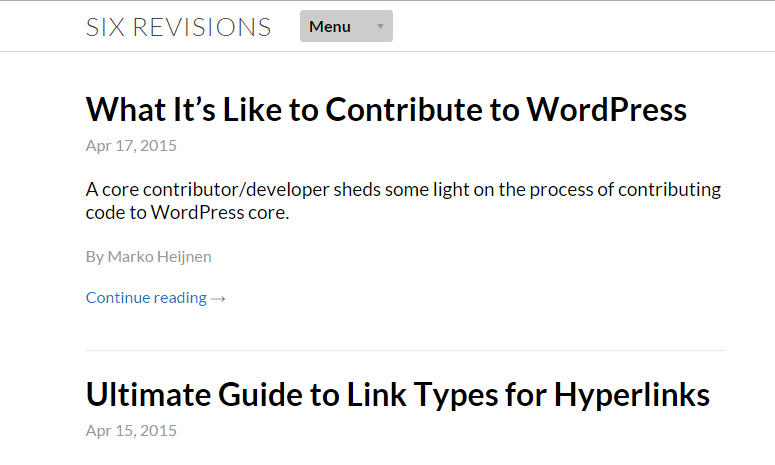Select the 'Apr 17, 2015' date text
Image resolution: width=775 pixels, height=465 pixels.
pos(131,145)
